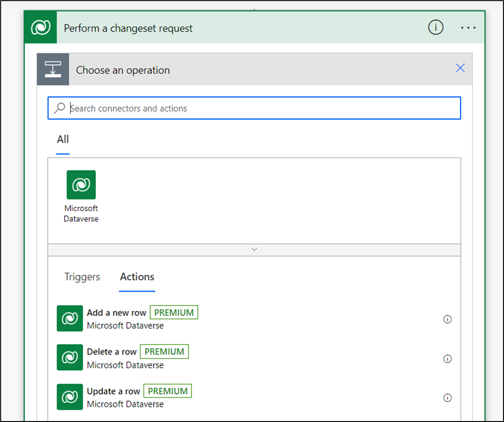Viewport: 504px width, 422px height.
Task: Click the changeset scope icon in the dialog header
Action: pyautogui.click(x=53, y=69)
